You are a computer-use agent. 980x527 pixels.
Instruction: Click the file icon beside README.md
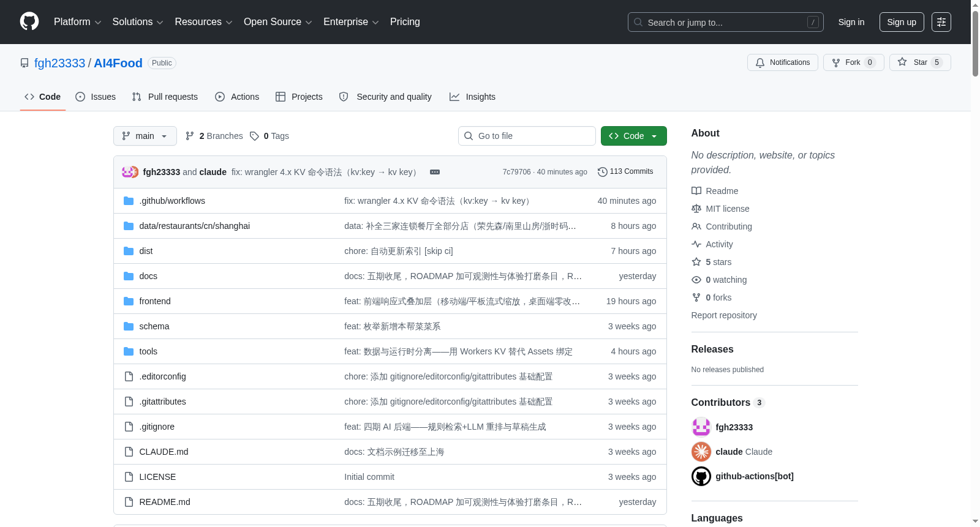tap(129, 502)
